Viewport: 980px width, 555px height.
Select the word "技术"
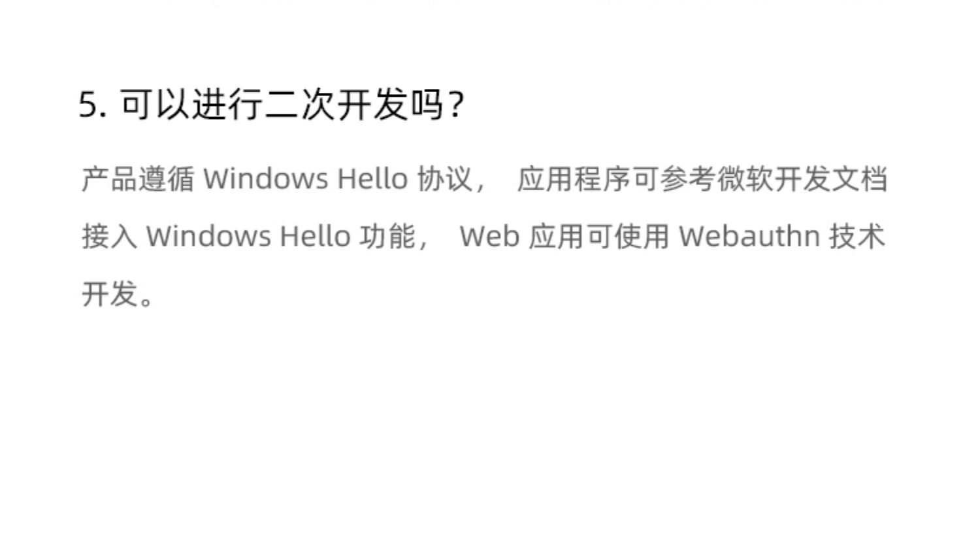(857, 236)
